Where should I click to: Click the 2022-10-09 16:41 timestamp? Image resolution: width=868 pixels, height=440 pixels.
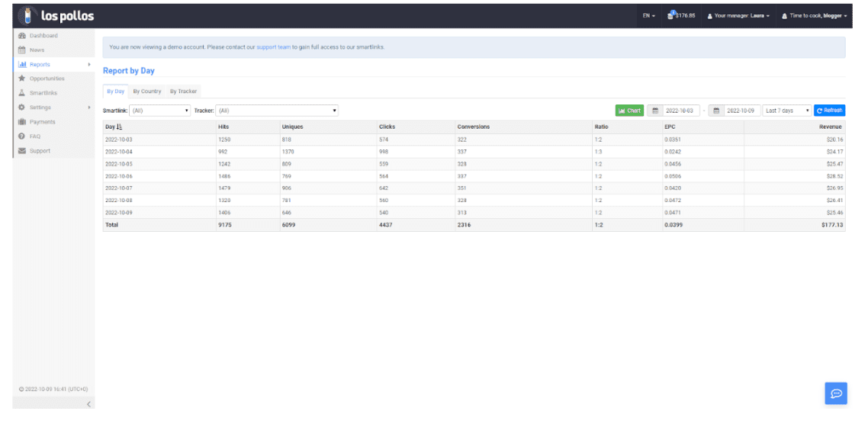point(53,389)
